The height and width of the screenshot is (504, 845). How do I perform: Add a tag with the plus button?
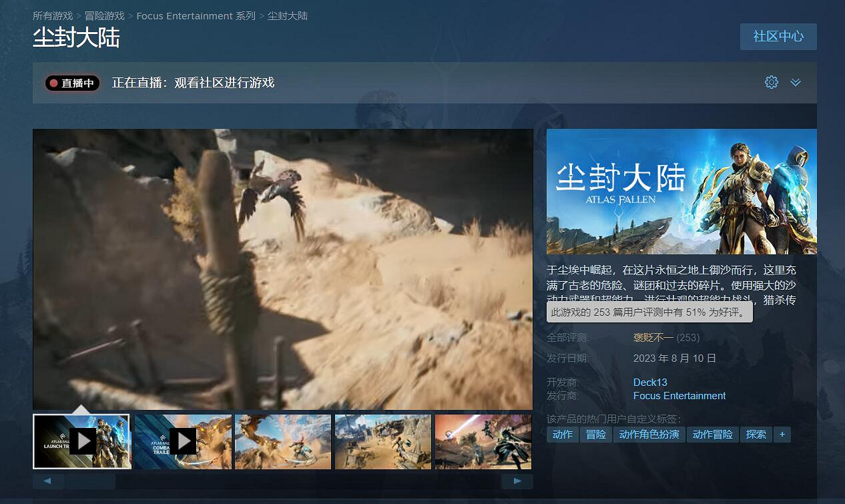click(x=782, y=435)
